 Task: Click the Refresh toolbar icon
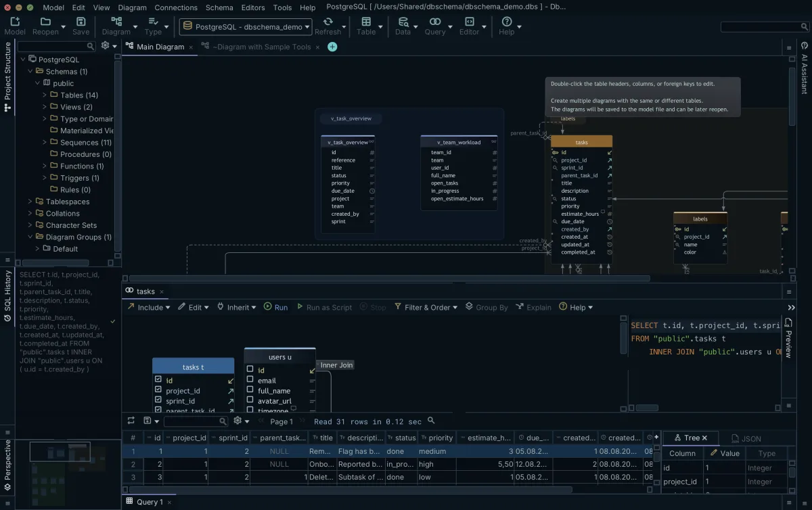coord(328,22)
